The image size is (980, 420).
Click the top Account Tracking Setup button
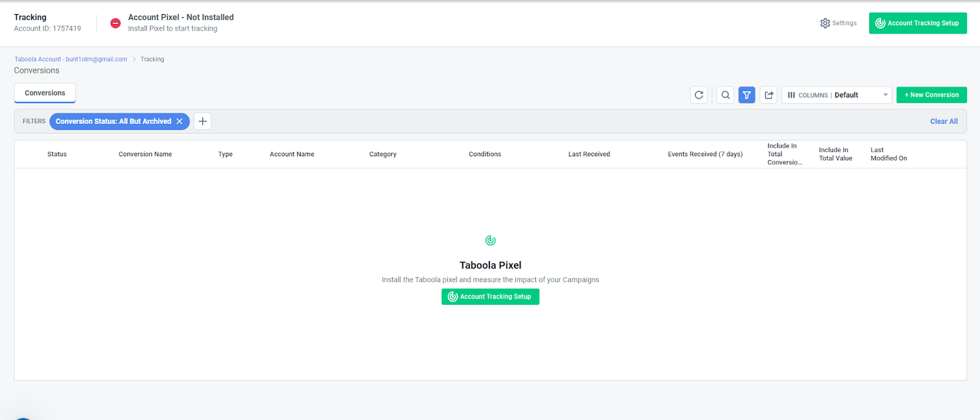pyautogui.click(x=918, y=23)
